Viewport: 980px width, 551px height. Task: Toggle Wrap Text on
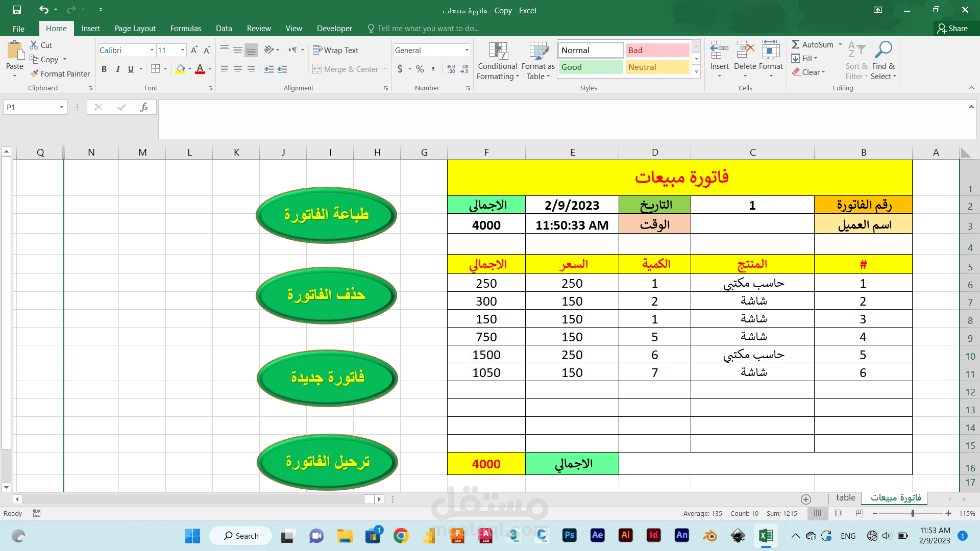(x=335, y=50)
